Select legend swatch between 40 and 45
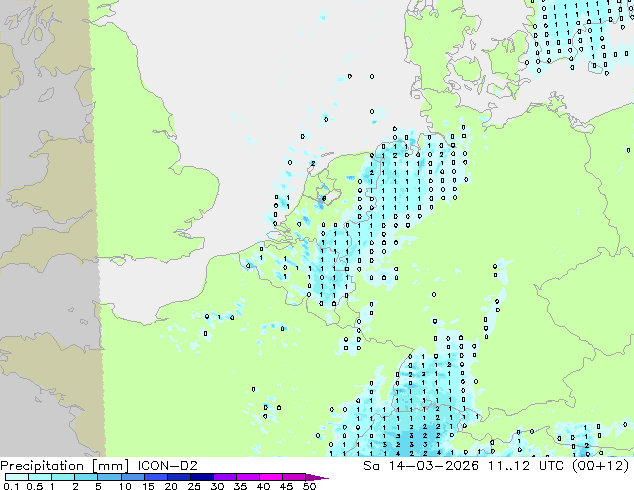This screenshot has width=634, height=490. [271, 477]
